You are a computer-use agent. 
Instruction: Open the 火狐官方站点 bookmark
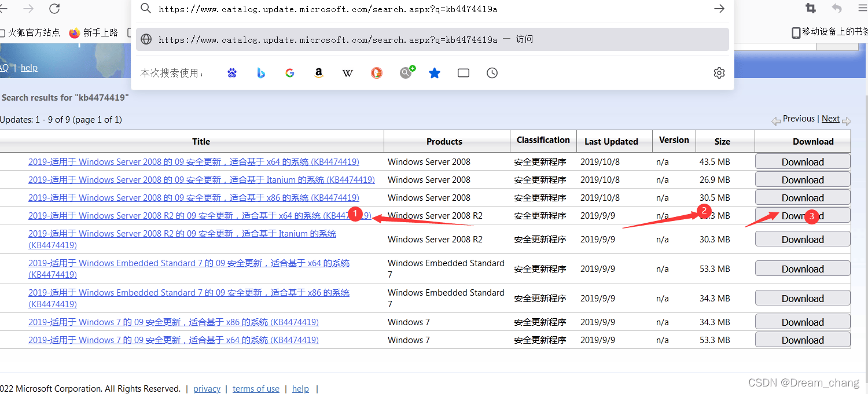[x=30, y=32]
